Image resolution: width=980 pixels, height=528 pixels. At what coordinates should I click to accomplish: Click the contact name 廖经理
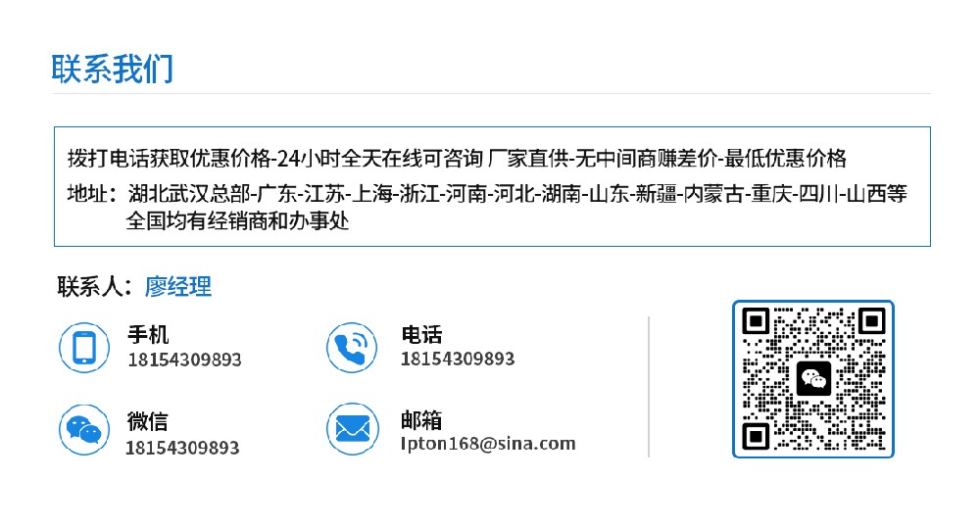178,287
